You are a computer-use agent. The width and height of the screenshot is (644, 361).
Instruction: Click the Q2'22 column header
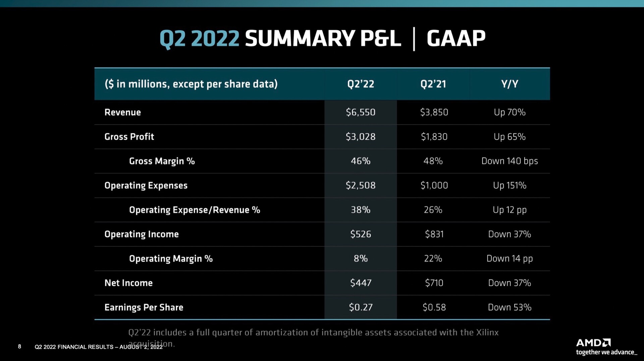[x=361, y=84]
